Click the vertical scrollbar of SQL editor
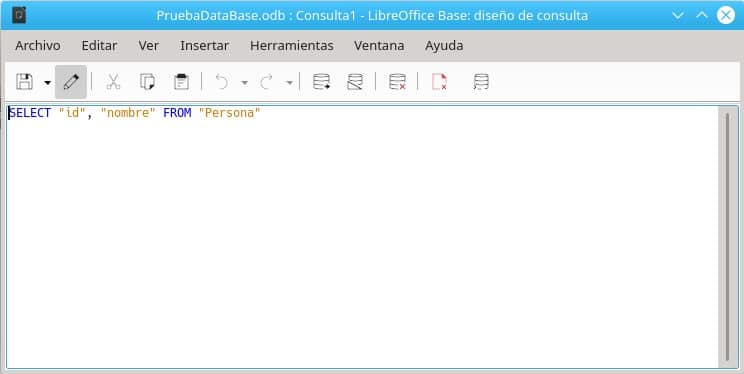Viewport: 744px width, 374px height. click(728, 236)
